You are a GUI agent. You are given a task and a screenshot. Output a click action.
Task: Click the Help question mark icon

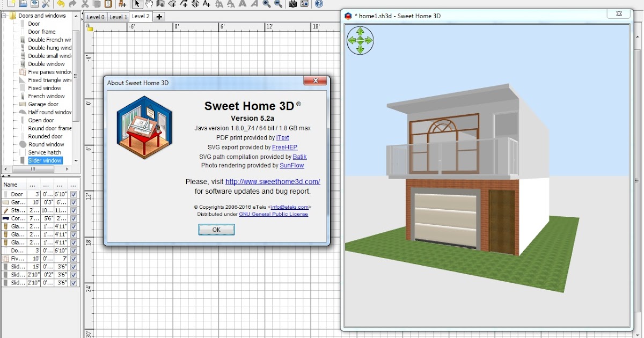(x=319, y=4)
